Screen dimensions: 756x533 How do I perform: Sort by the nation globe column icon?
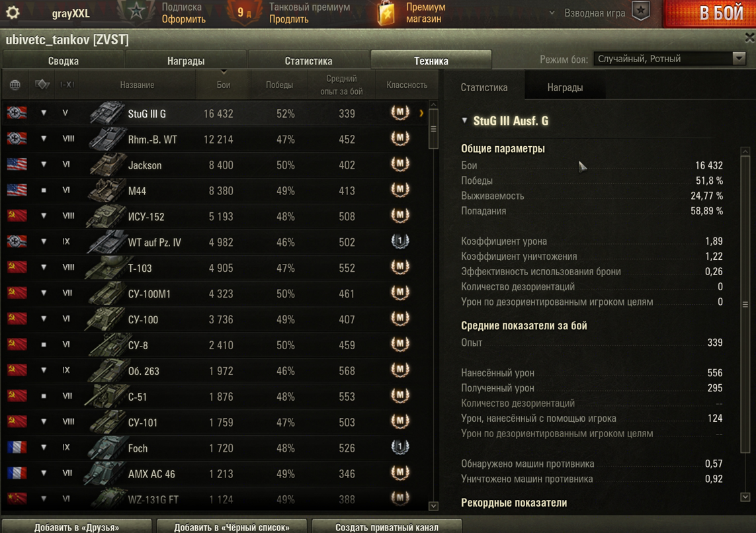15,85
